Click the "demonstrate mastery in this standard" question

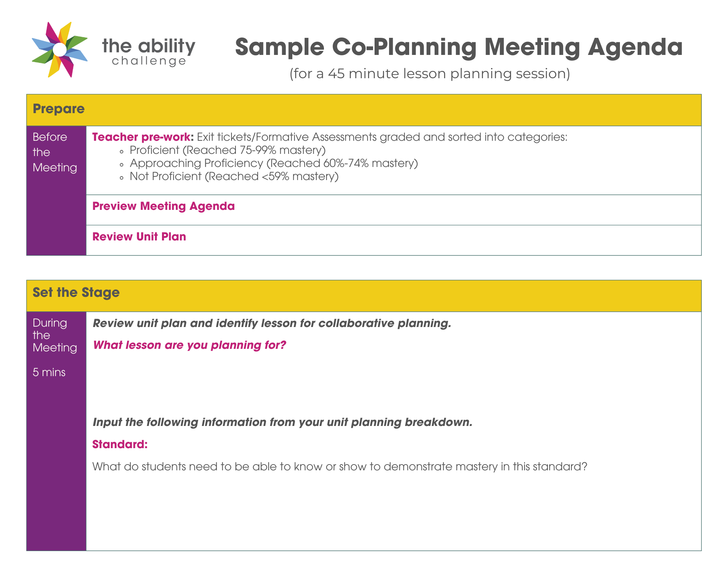pos(340,467)
